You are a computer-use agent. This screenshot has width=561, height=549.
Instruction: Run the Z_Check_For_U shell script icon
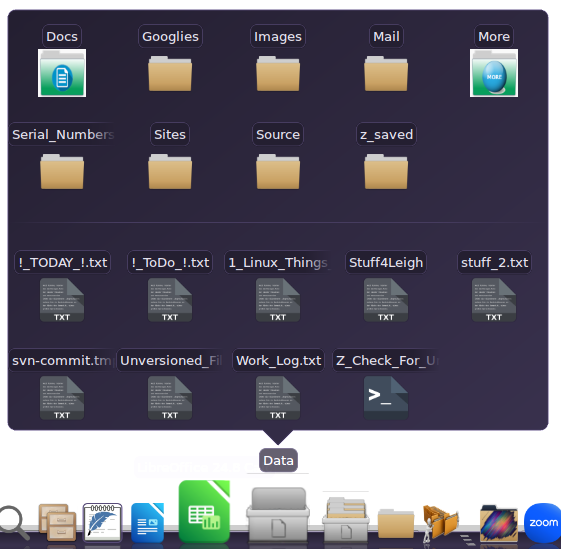tap(386, 398)
